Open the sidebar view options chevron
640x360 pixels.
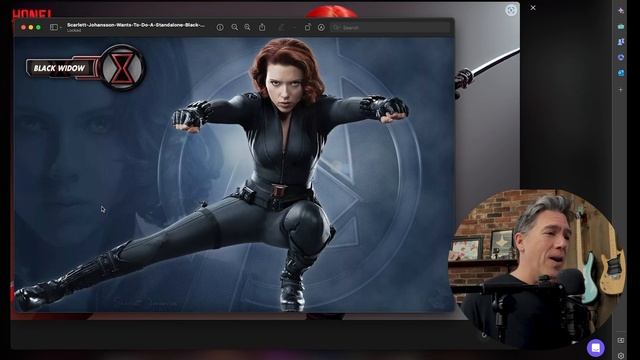pyautogui.click(x=60, y=27)
